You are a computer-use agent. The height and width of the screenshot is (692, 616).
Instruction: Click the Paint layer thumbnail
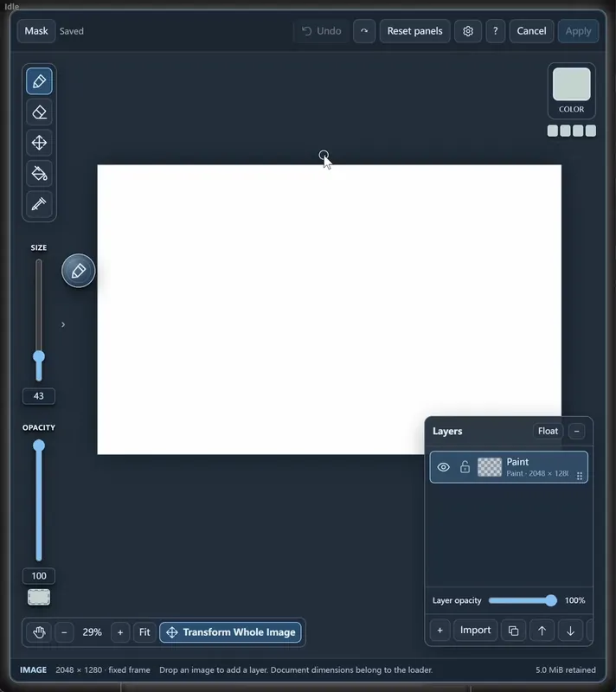(x=490, y=467)
